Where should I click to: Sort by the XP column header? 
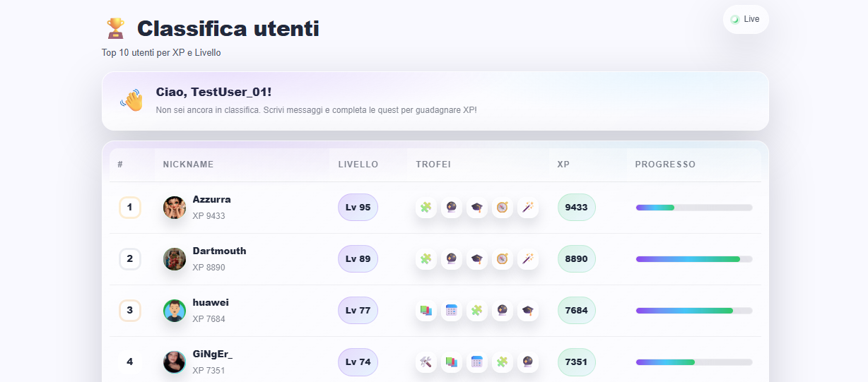563,165
